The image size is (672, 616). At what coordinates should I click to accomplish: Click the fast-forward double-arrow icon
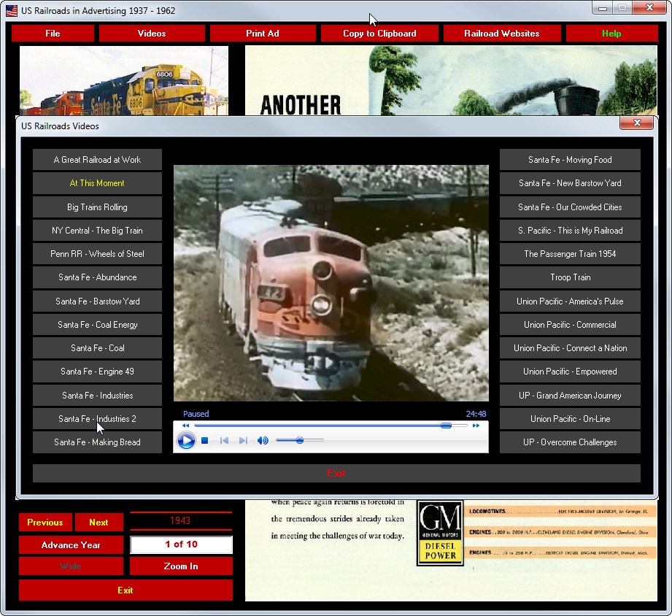476,426
